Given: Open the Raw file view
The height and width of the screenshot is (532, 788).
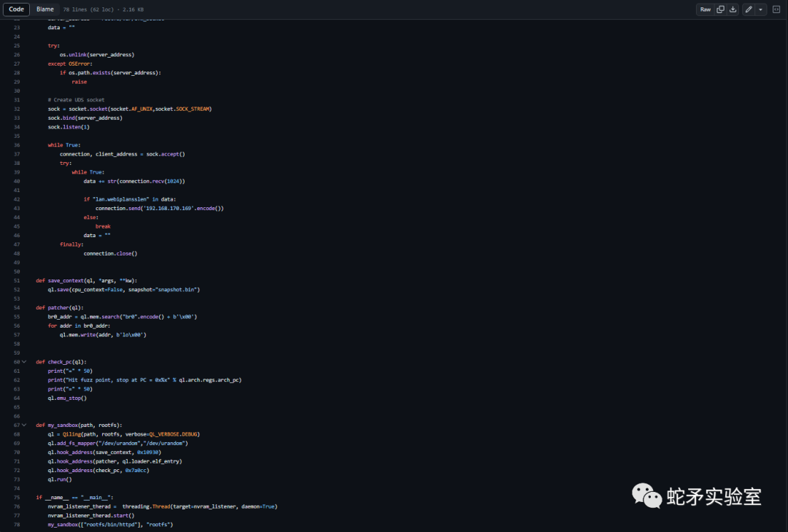Looking at the screenshot, I should (705, 9).
